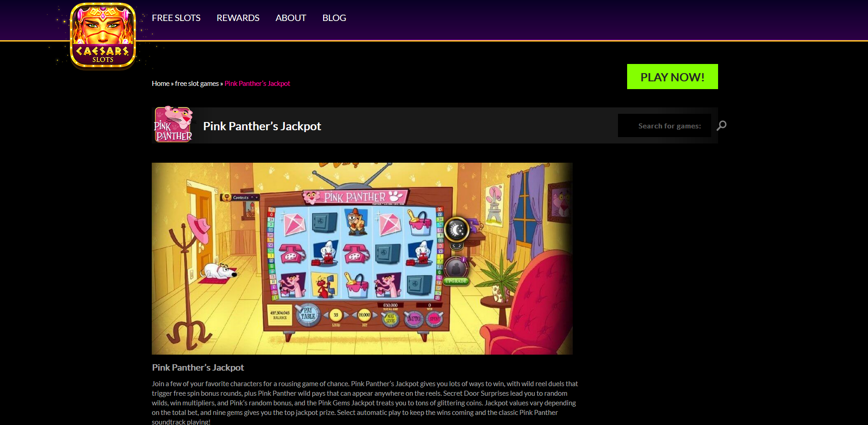This screenshot has width=868, height=425.
Task: Decrease bet with the left arrow
Action: point(354,315)
